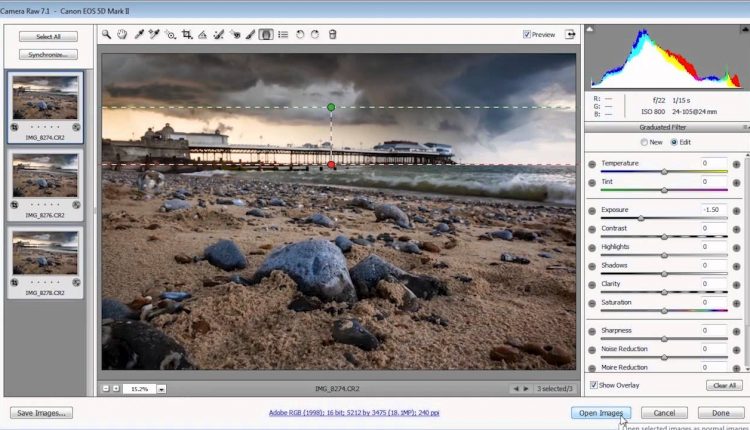Select the Zoom tool magnifier
The image size is (750, 430).
coord(106,34)
